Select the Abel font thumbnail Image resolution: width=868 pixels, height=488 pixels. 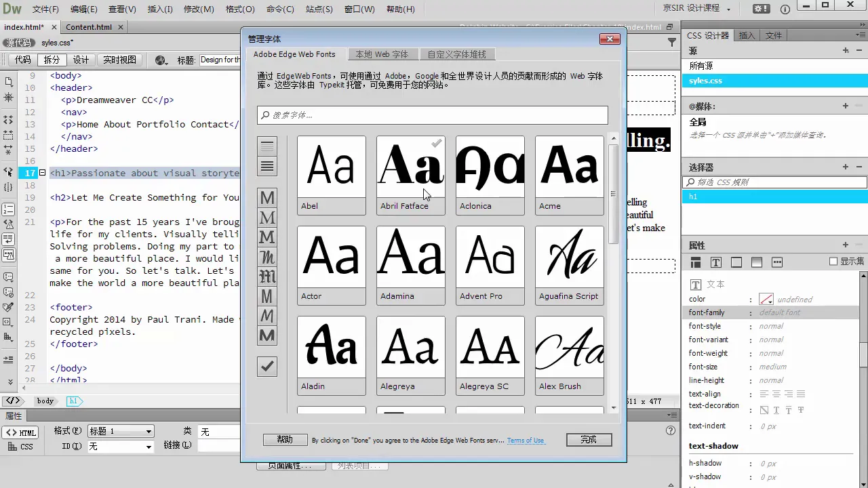point(332,176)
